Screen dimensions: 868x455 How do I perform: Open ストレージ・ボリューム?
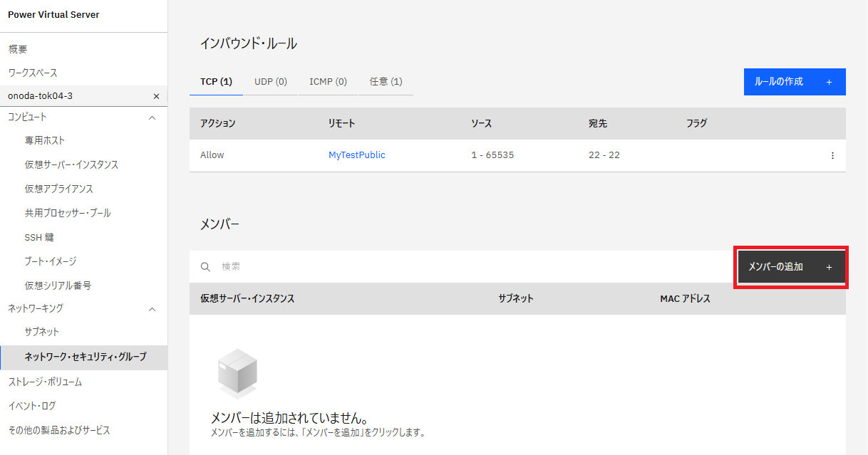[45, 382]
